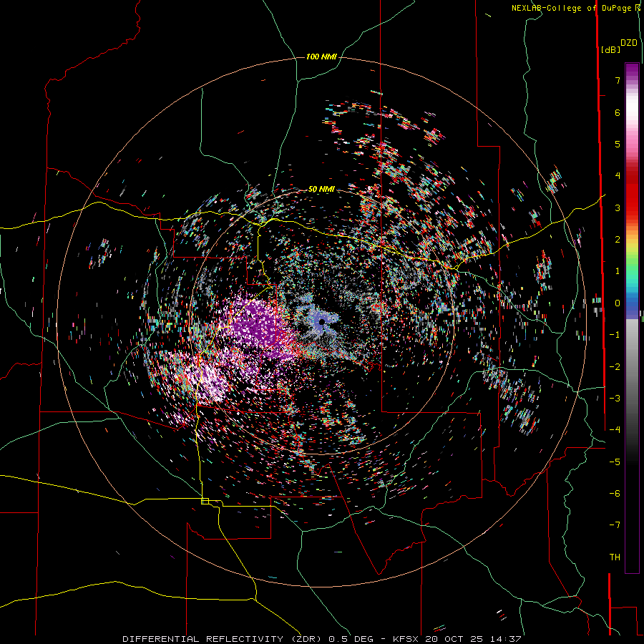Click the -4 value on the color scale

[x=615, y=430]
